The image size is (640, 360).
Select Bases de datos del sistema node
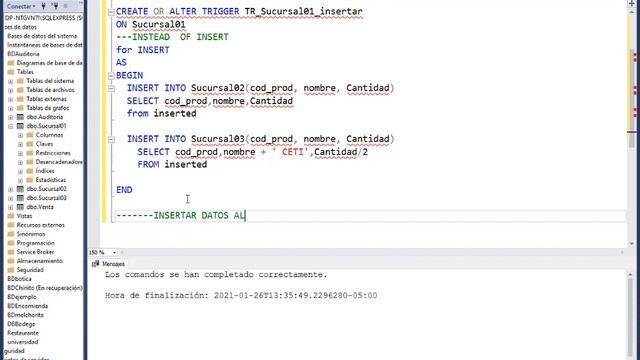click(42, 36)
